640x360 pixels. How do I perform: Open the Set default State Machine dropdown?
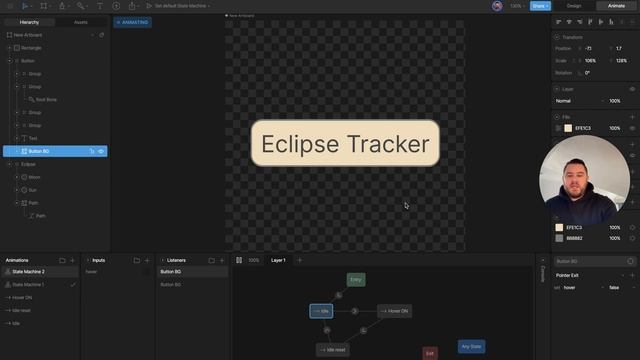[x=182, y=6]
